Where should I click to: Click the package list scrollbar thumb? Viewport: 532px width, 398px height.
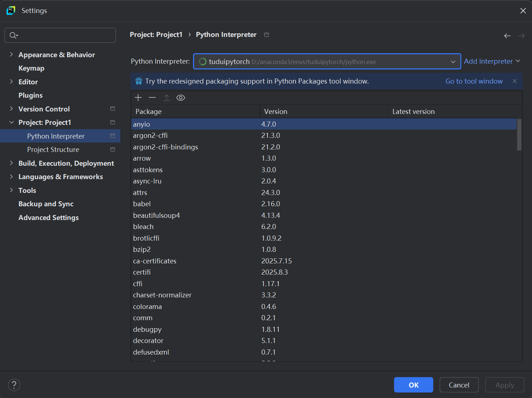(x=519, y=135)
